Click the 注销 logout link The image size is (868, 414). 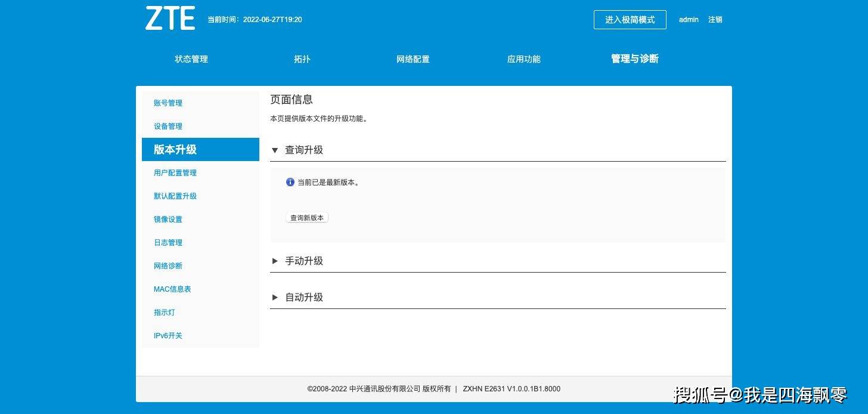tap(715, 20)
